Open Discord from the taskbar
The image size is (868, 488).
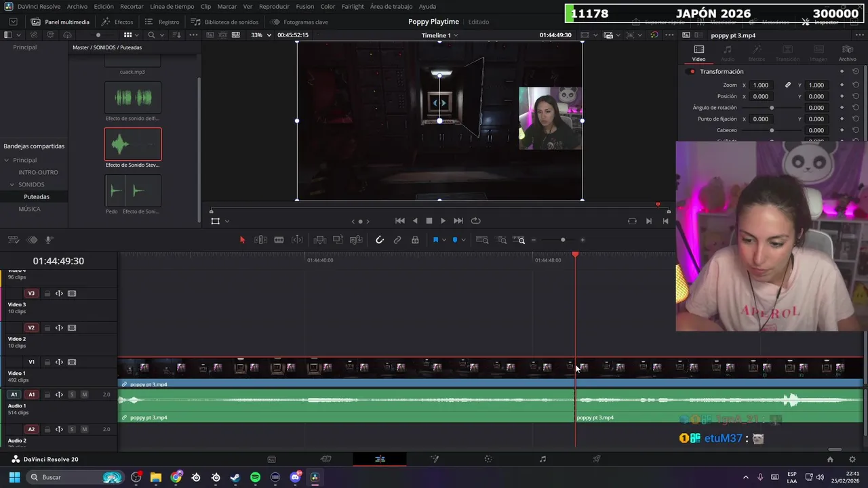pyautogui.click(x=295, y=477)
